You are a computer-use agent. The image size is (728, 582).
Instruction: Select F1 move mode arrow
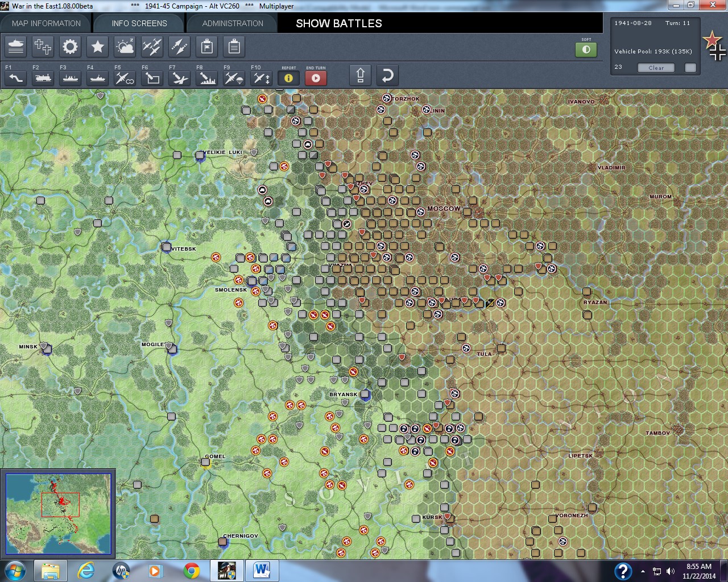[x=15, y=78]
